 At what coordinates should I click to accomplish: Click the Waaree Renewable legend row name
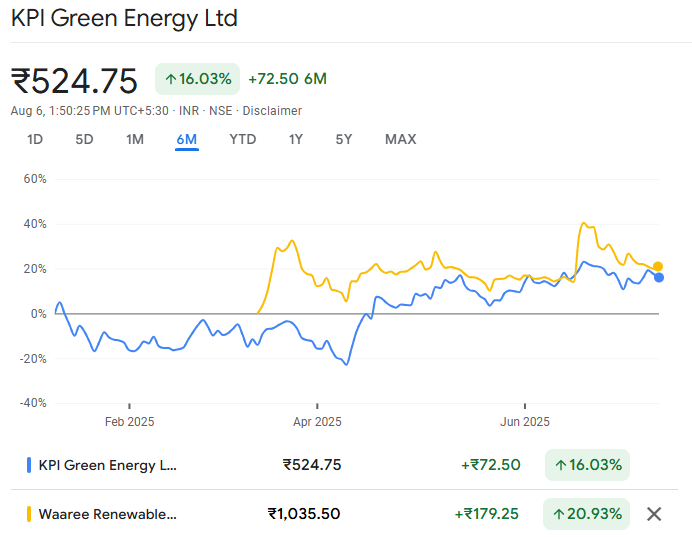[108, 514]
